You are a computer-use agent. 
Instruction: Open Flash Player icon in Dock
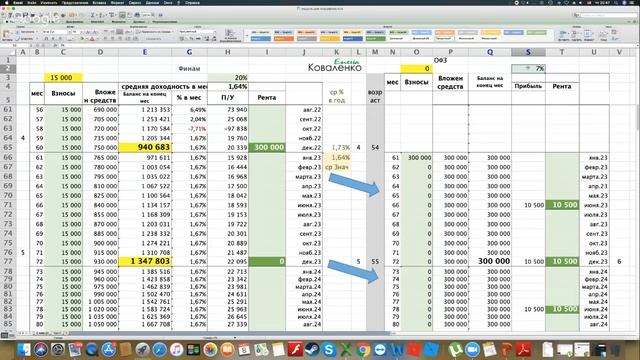pyautogui.click(x=295, y=350)
